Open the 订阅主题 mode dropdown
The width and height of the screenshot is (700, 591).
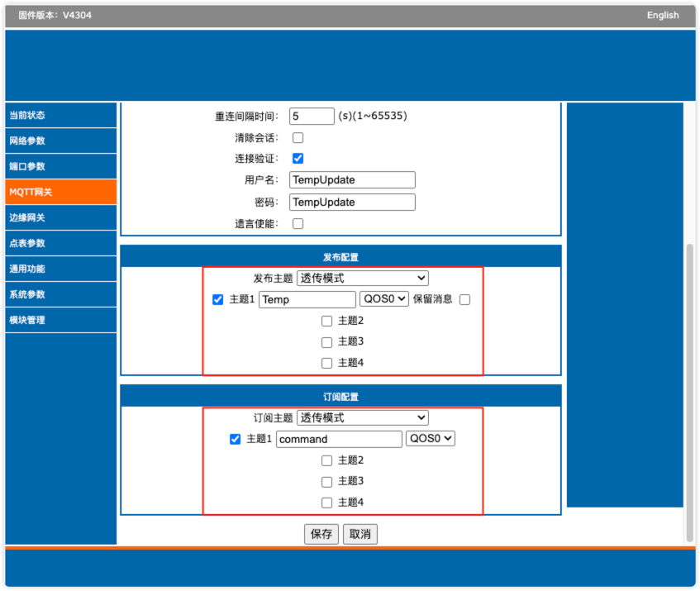click(x=363, y=417)
